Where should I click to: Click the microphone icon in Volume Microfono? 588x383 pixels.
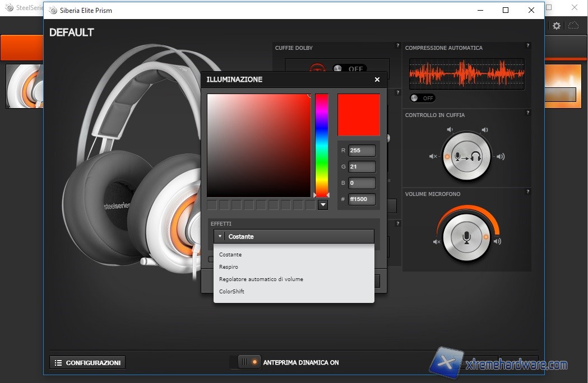(466, 238)
